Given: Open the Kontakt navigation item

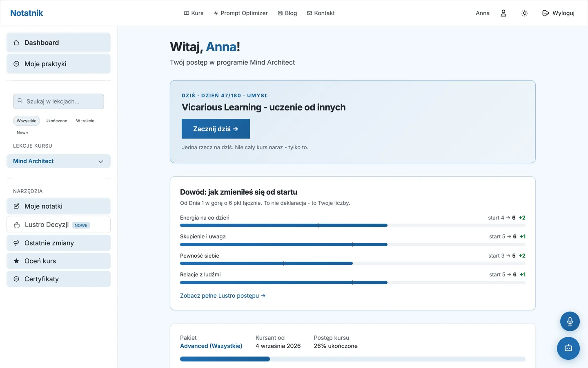Looking at the screenshot, I should coord(321,13).
